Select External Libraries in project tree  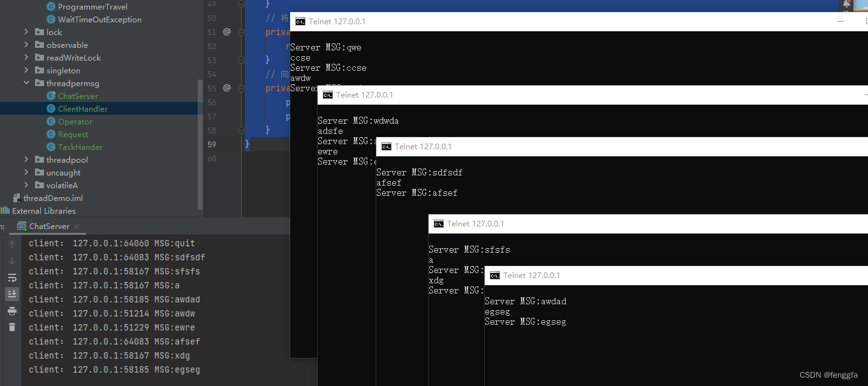44,211
